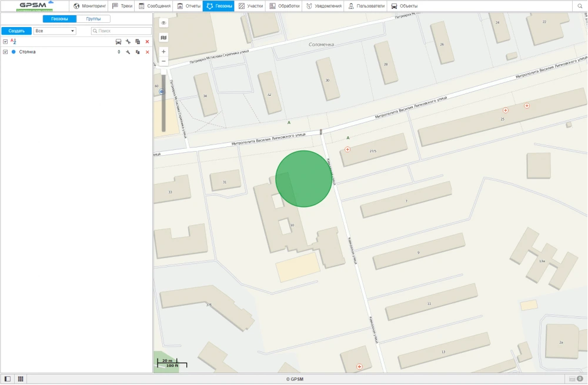
Task: Toggle the left panel layout icon in status bar
Action: 8,379
